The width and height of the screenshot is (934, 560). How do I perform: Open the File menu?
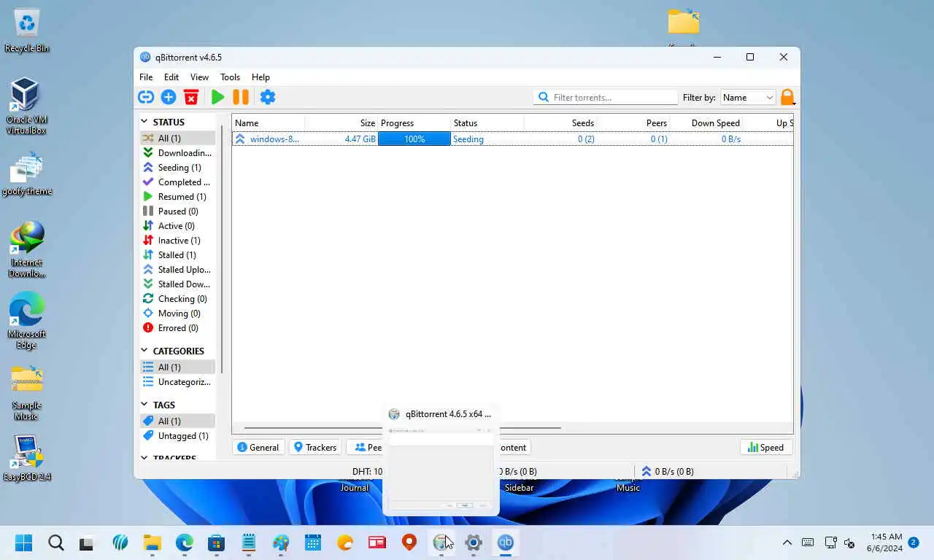point(146,77)
